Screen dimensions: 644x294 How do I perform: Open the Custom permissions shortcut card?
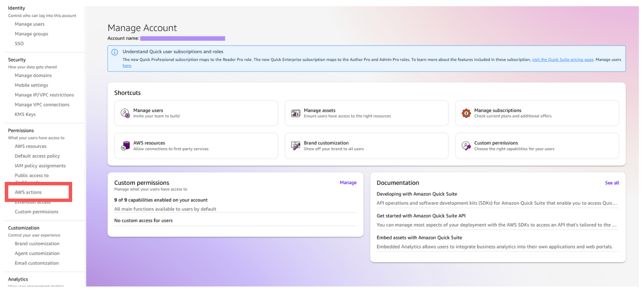tap(537, 146)
